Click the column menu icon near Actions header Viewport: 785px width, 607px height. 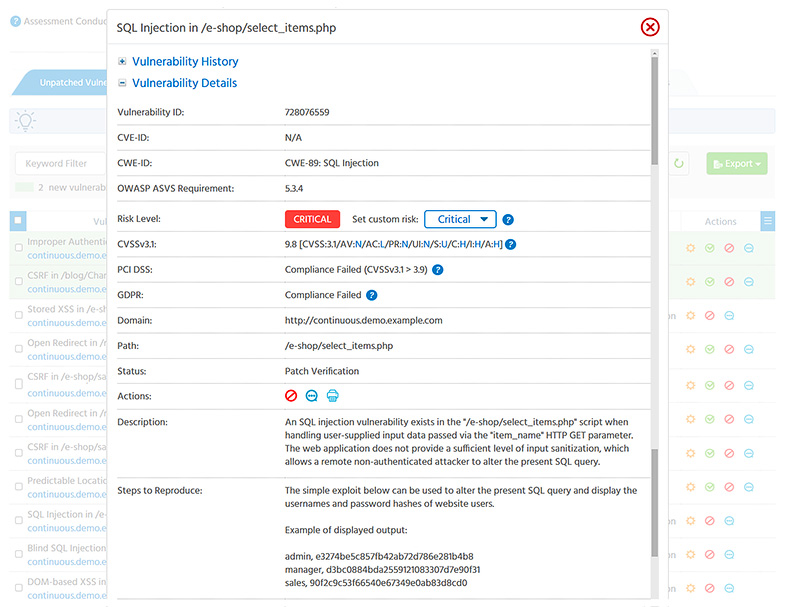tap(768, 221)
